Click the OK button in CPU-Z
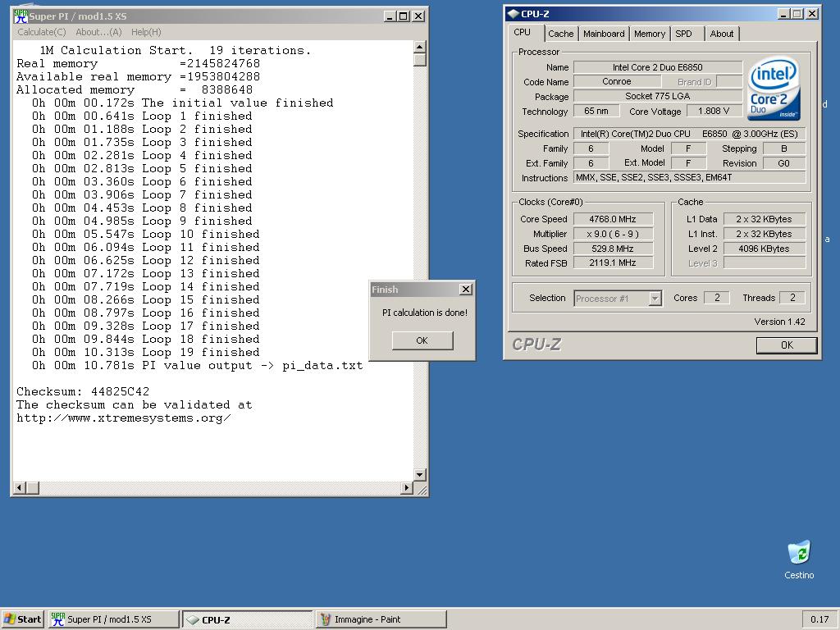Viewport: 840px width, 630px height. 787,345
